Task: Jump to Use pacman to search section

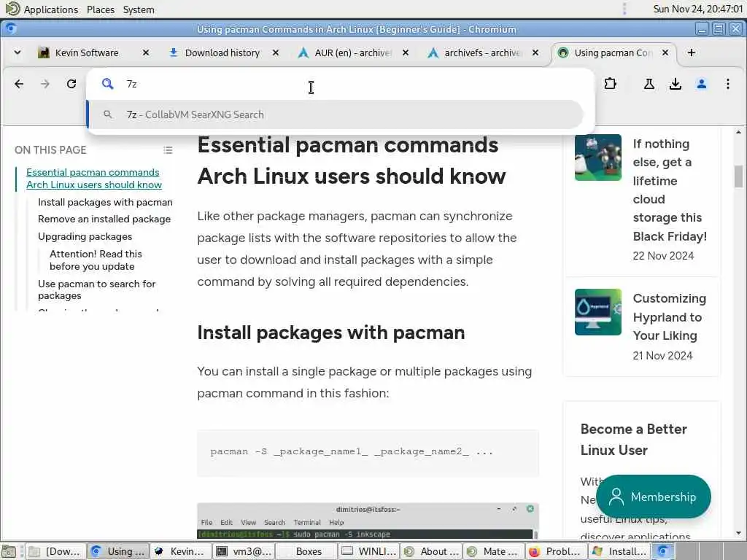Action: (97, 289)
